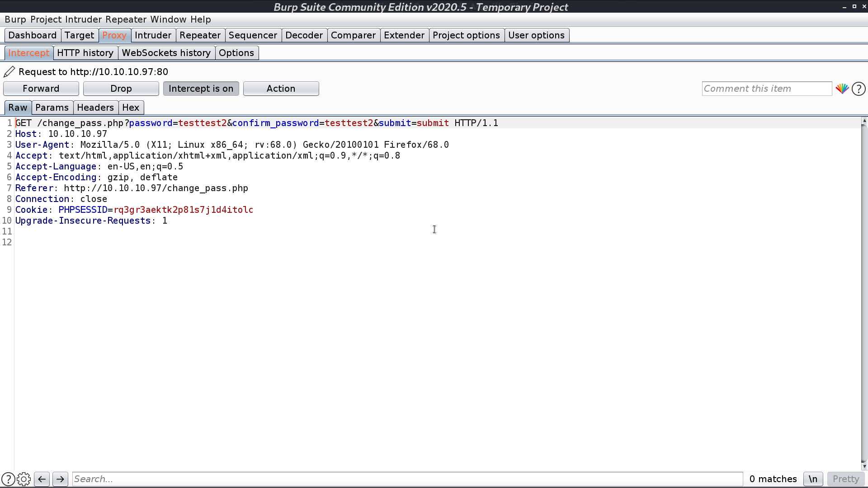Click the Host header line 10.10.10.97
Viewport: 868px width, 488px height.
61,134
